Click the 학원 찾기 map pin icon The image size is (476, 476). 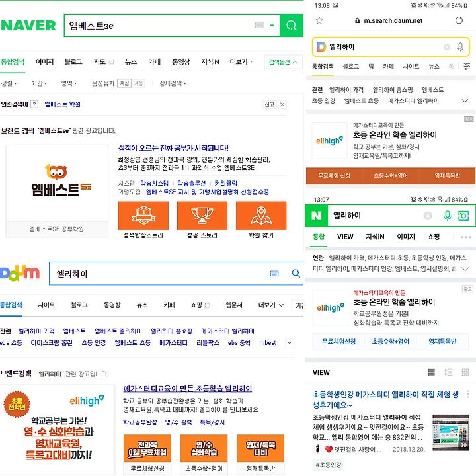click(261, 216)
